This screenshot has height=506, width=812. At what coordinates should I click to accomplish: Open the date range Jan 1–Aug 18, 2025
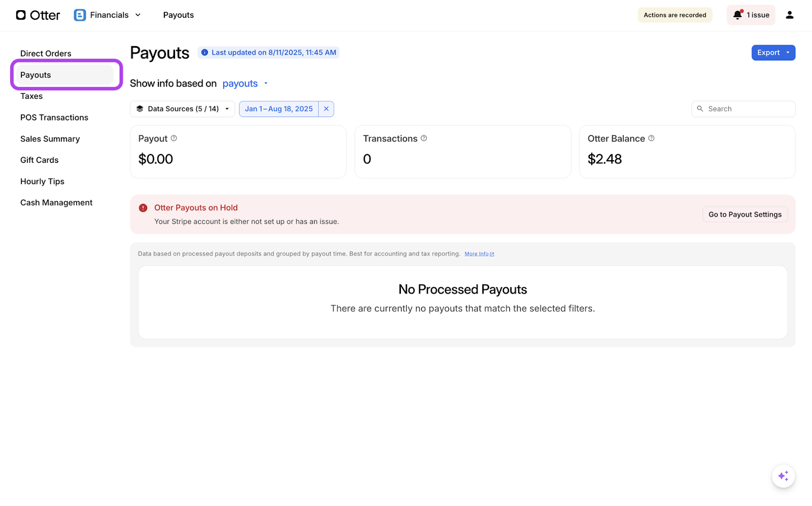point(279,109)
